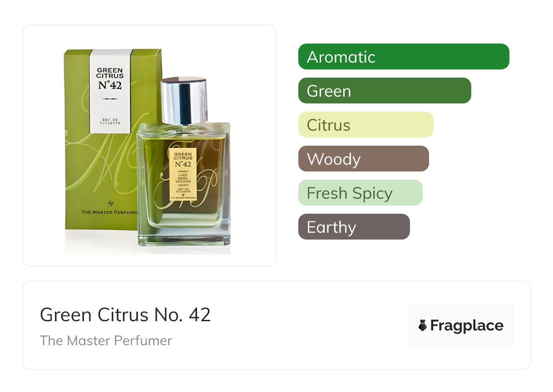Click the gold label on bottle

point(183,174)
